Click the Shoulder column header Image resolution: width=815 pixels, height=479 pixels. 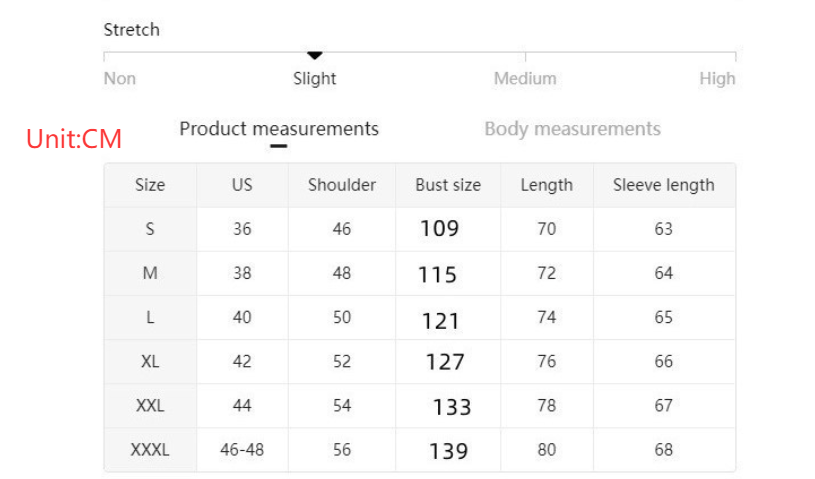342,185
